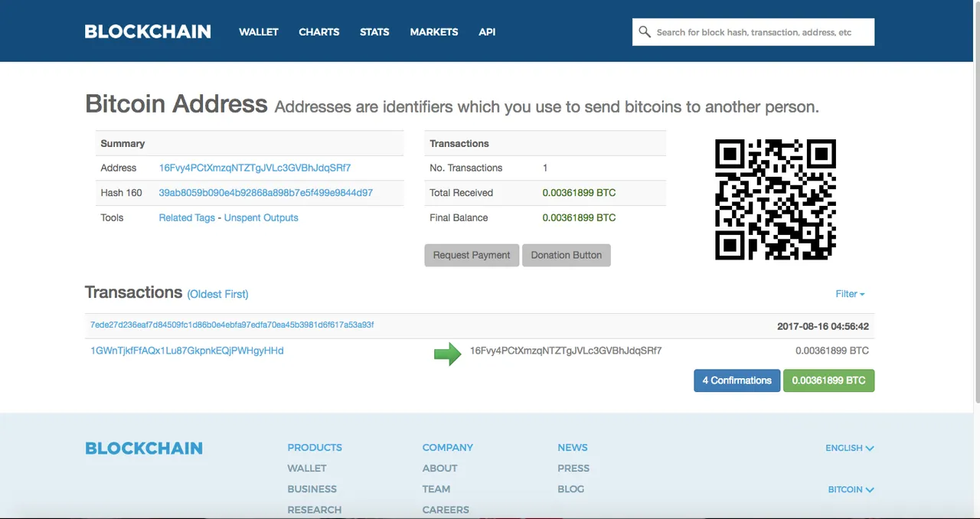The height and width of the screenshot is (519, 980).
Task: Open the footer Wallet link
Action: pyautogui.click(x=307, y=468)
